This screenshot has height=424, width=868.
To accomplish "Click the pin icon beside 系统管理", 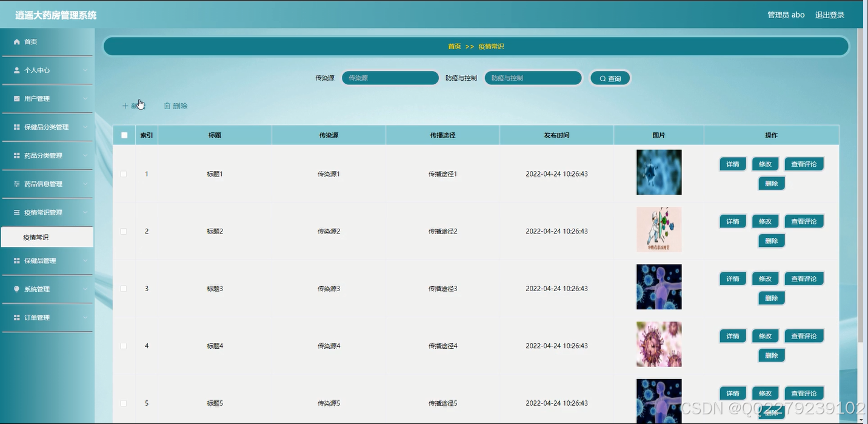I will click(16, 289).
